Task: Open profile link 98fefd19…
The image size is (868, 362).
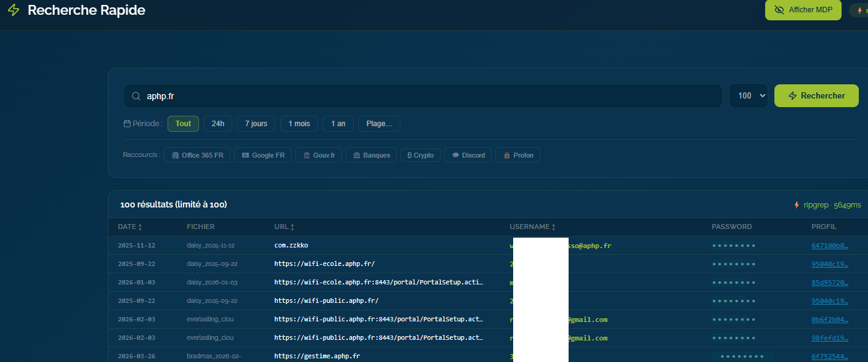Action: 830,338
